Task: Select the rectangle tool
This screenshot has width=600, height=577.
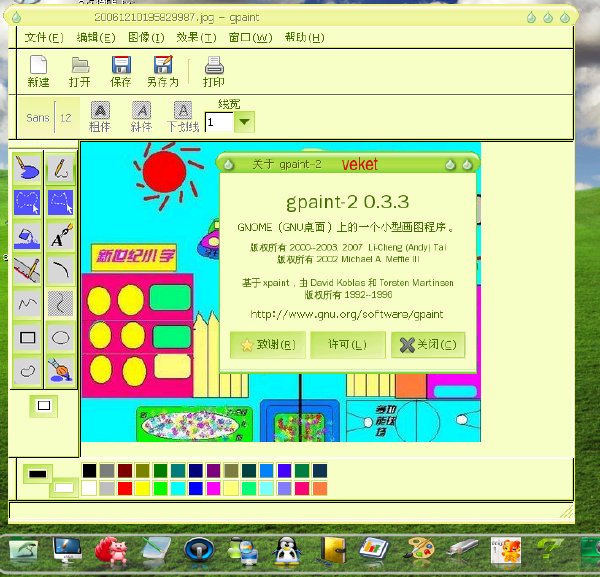Action: 27,337
